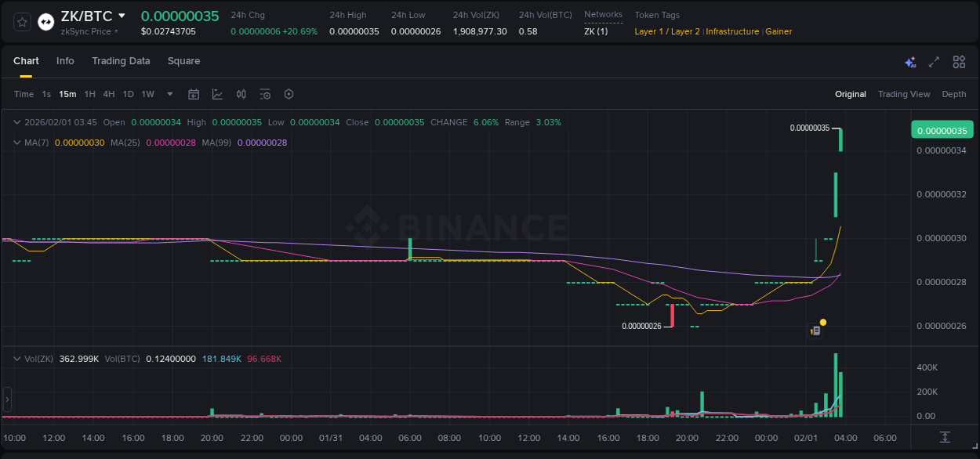Image resolution: width=980 pixels, height=459 pixels.
Task: Open chart settings via the hexagon icon
Action: click(x=289, y=94)
